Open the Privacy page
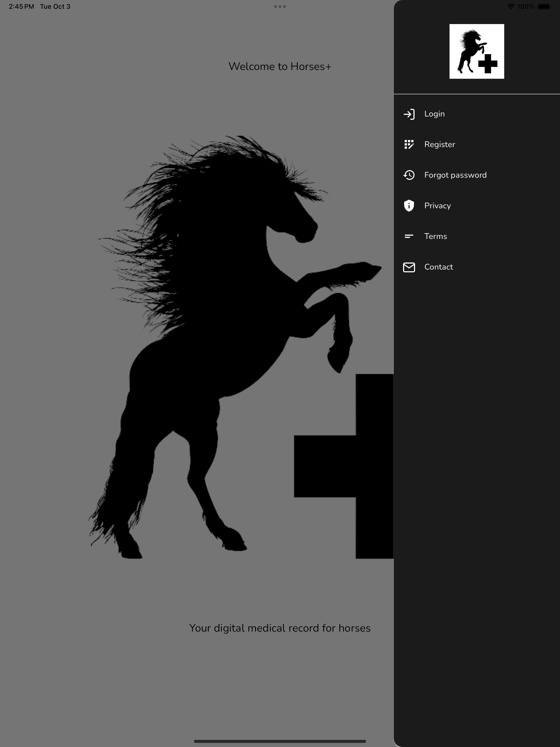Image resolution: width=560 pixels, height=747 pixels. 477,206
